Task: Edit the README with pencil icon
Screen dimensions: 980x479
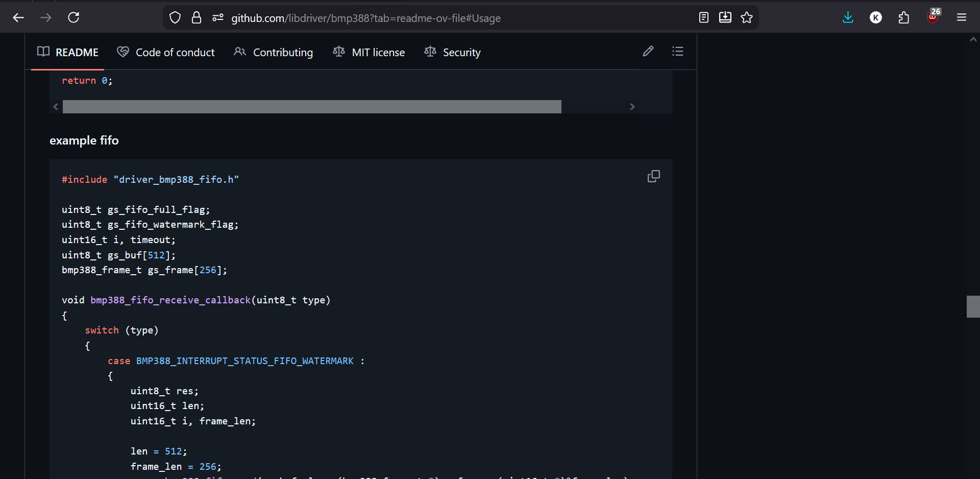Action: coord(648,51)
